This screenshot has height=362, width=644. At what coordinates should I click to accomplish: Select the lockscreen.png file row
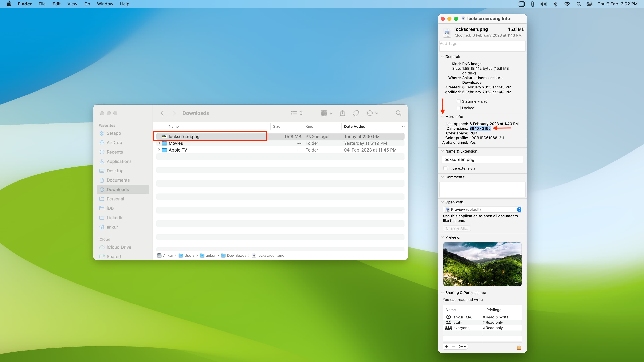[x=280, y=136]
